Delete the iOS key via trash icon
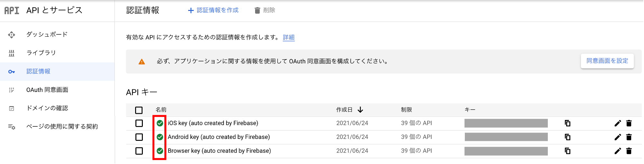The image size is (644, 164). pyautogui.click(x=629, y=123)
